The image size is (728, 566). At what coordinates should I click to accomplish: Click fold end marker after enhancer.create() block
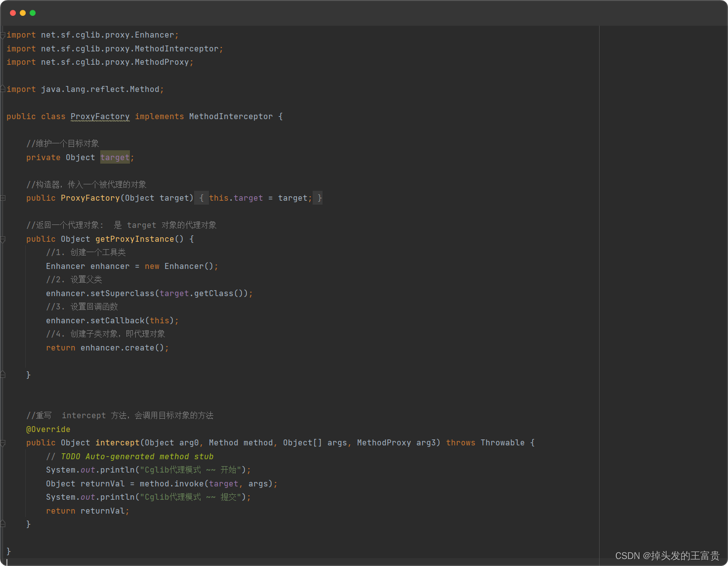tap(3, 375)
